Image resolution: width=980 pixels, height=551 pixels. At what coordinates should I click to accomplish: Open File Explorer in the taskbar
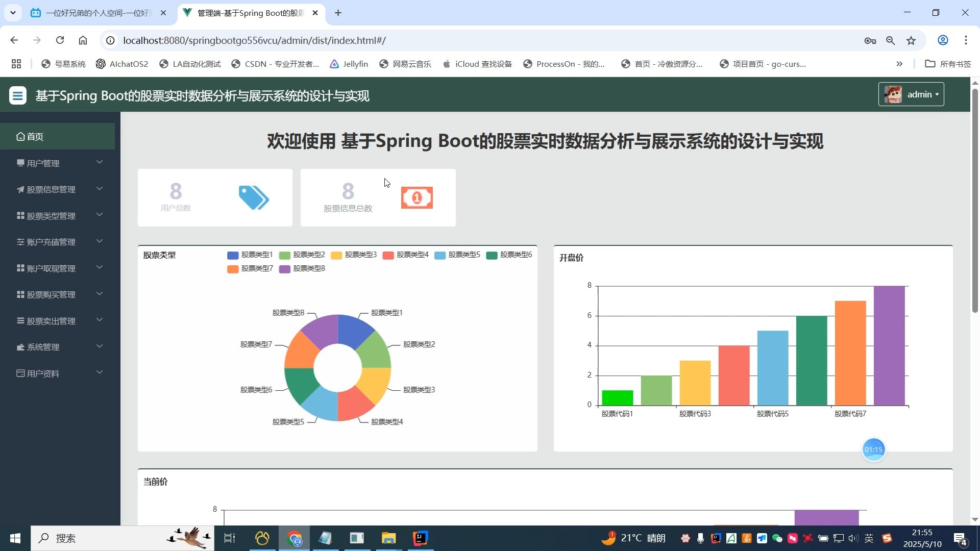click(388, 538)
